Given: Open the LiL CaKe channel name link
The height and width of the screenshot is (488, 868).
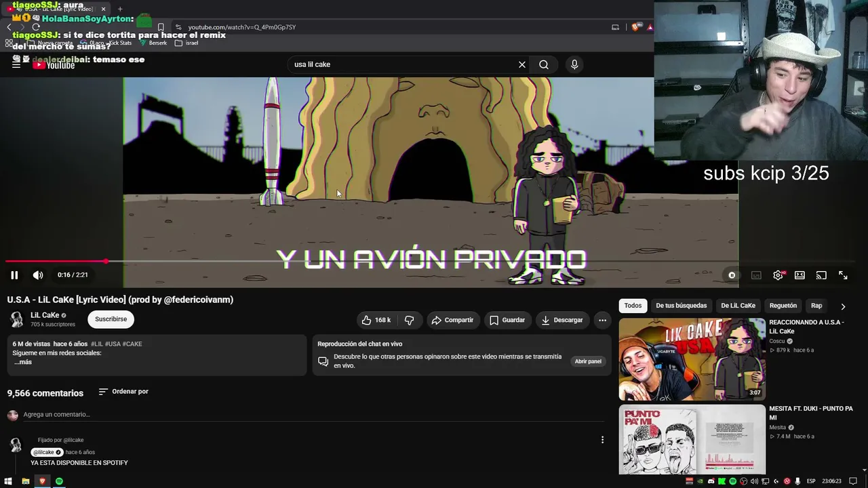Looking at the screenshot, I should pyautogui.click(x=45, y=315).
